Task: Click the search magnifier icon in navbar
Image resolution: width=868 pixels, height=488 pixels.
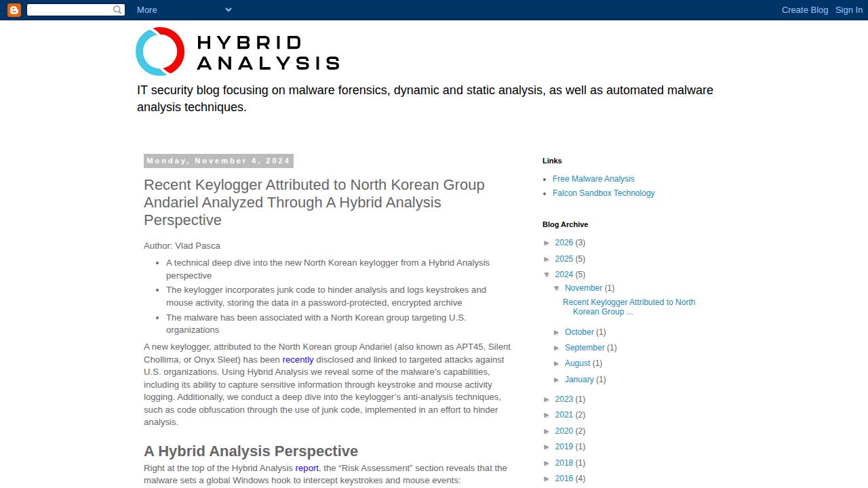Action: coord(118,9)
